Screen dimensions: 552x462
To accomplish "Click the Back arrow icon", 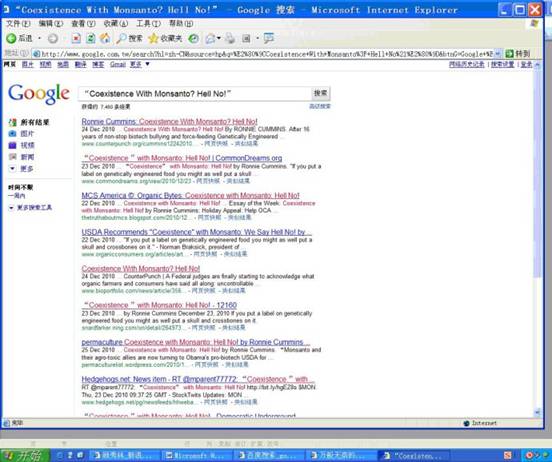I will point(11,38).
